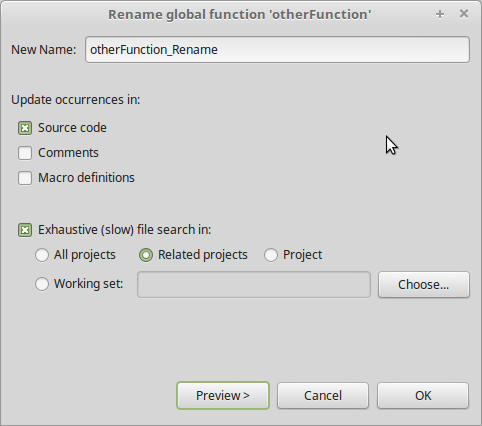
Task: Confirm rename with the OK button
Action: [423, 396]
